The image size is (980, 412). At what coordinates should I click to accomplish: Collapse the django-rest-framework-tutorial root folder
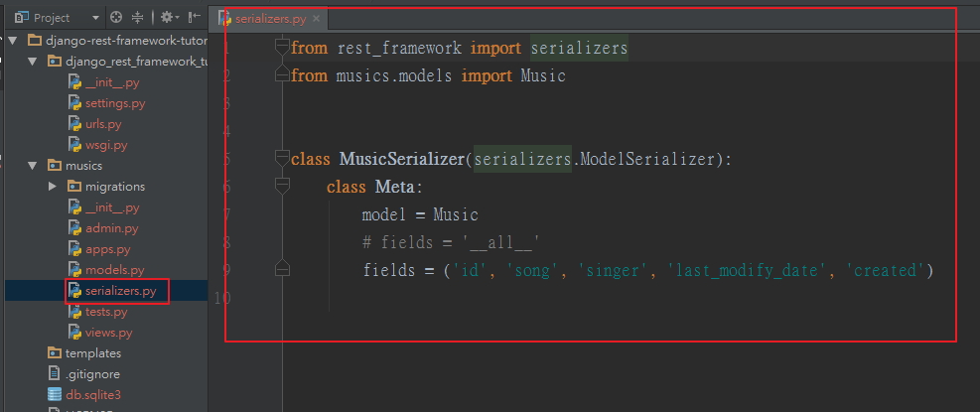[x=13, y=40]
